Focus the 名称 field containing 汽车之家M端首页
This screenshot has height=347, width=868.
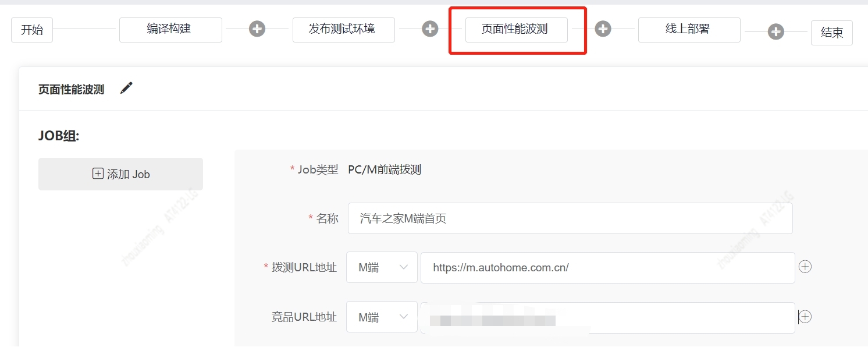[x=570, y=218]
